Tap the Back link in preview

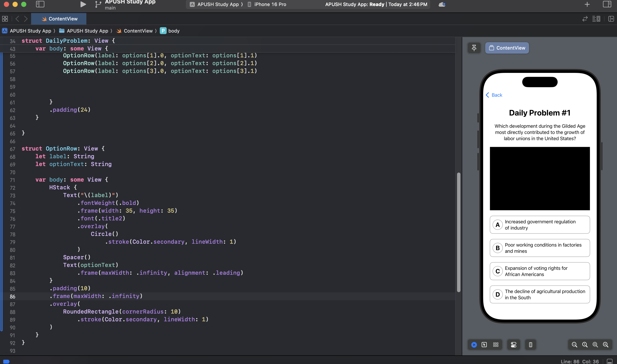pyautogui.click(x=494, y=95)
